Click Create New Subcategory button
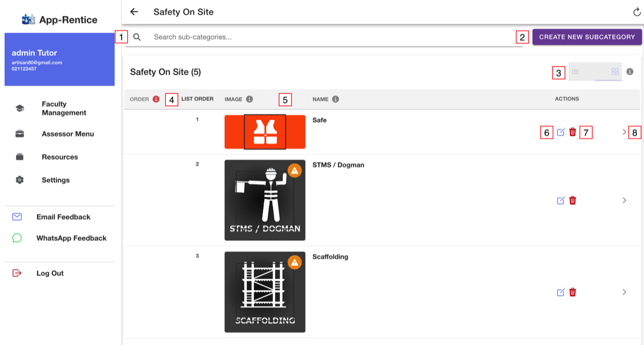 [587, 37]
